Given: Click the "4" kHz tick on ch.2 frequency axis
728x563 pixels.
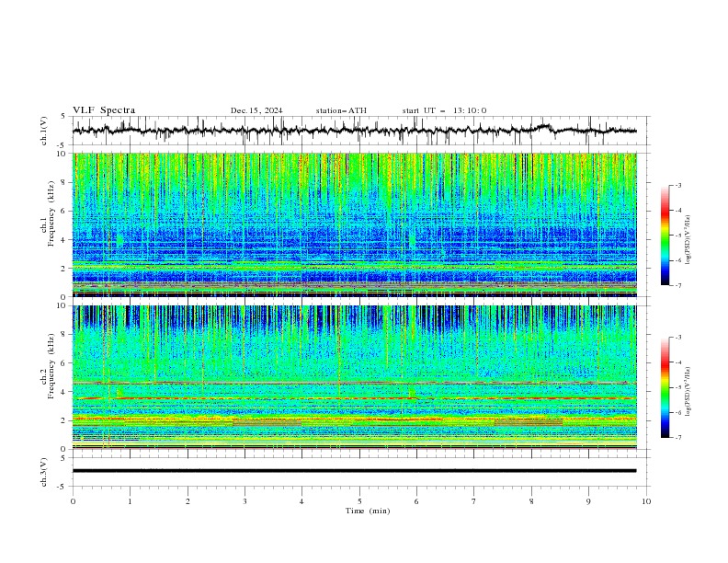Looking at the screenshot, I should [64, 392].
